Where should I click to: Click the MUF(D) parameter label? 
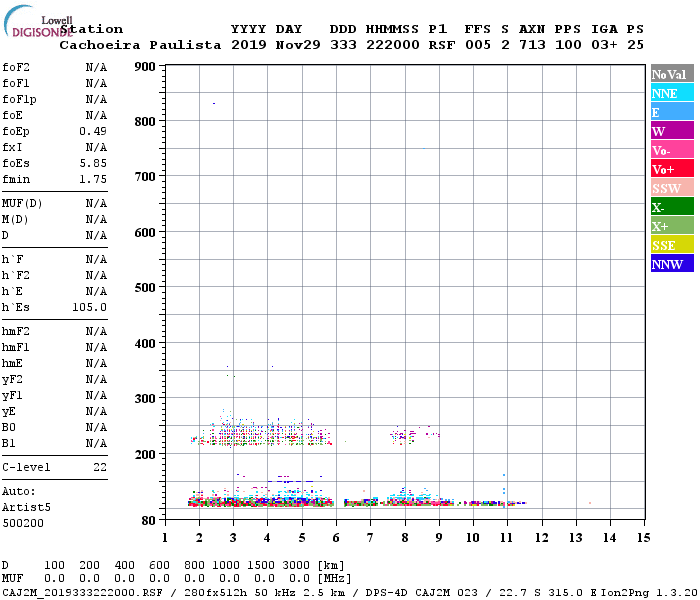pyautogui.click(x=22, y=204)
